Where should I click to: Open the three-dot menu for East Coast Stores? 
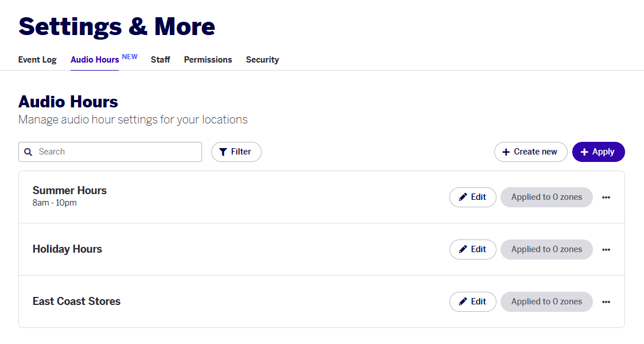point(606,302)
